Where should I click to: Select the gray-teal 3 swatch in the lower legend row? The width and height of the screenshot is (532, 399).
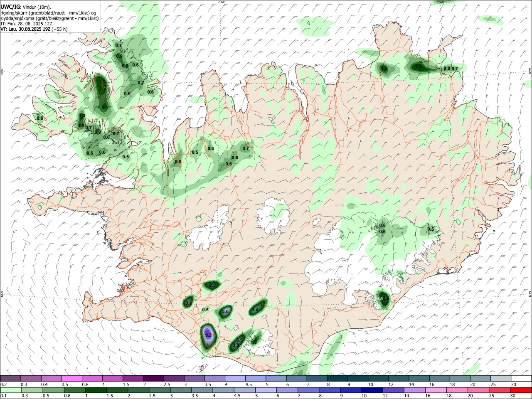tap(180, 390)
